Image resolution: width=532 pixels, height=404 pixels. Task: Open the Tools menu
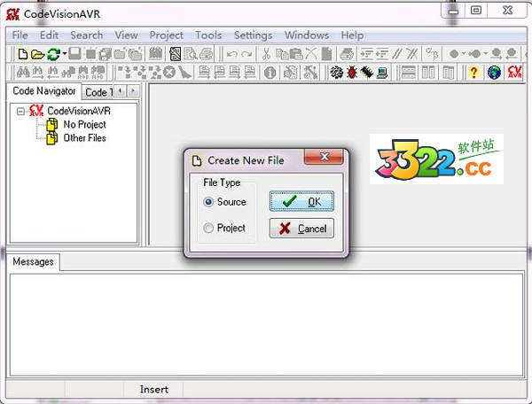coord(208,35)
